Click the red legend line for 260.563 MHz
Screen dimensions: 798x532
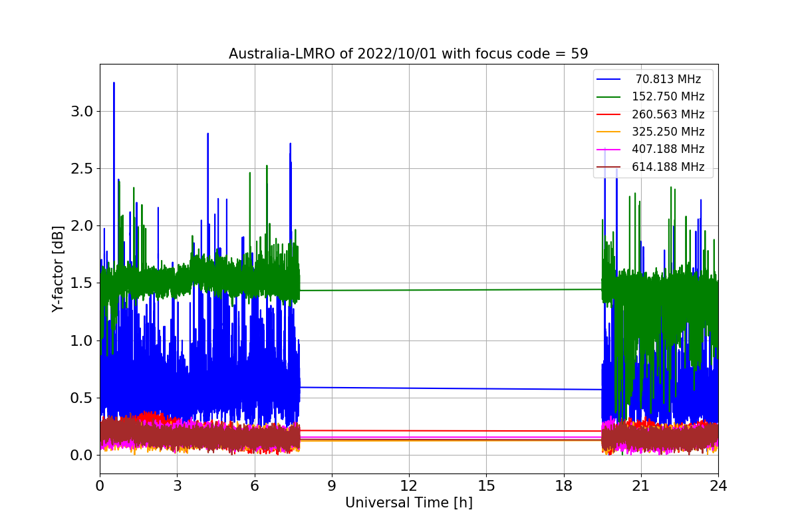[x=609, y=114]
